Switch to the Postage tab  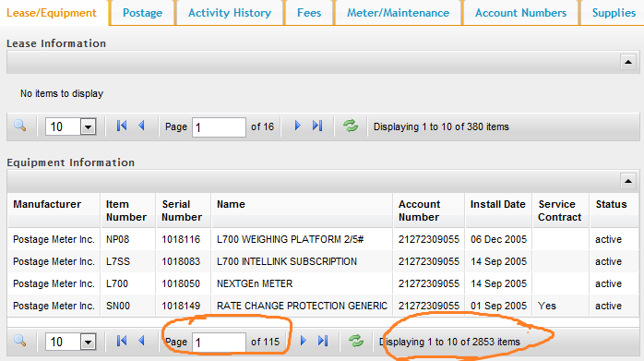pyautogui.click(x=142, y=13)
